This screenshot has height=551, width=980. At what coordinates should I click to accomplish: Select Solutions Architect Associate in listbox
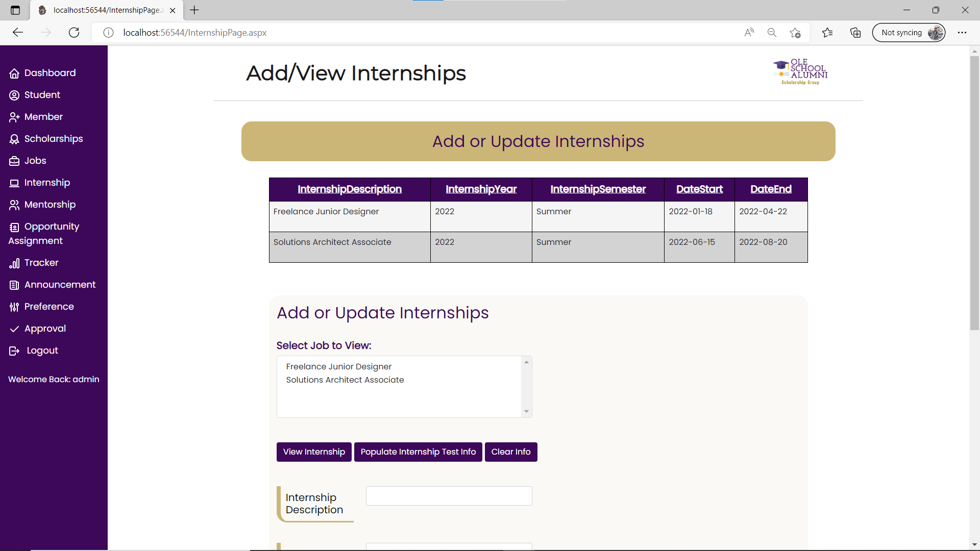point(345,380)
